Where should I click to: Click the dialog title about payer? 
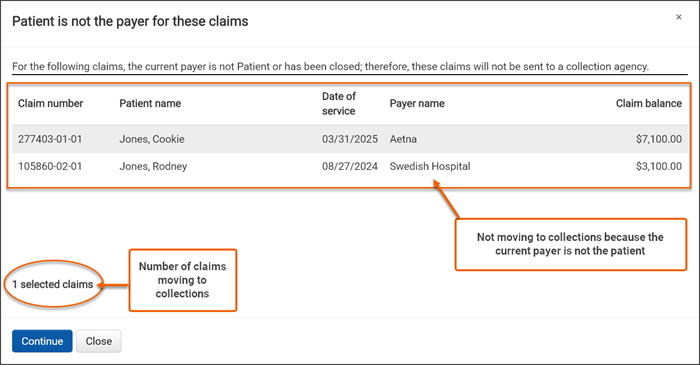[130, 21]
